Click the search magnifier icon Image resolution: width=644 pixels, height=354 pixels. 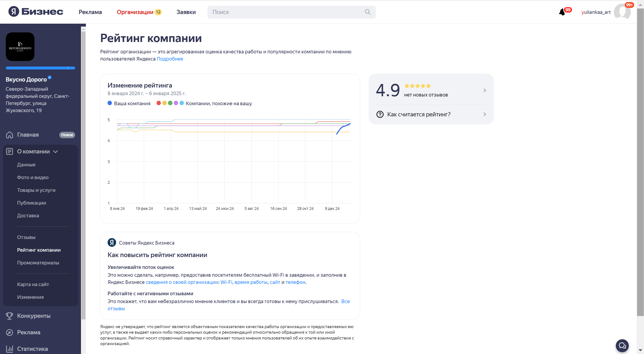368,12
